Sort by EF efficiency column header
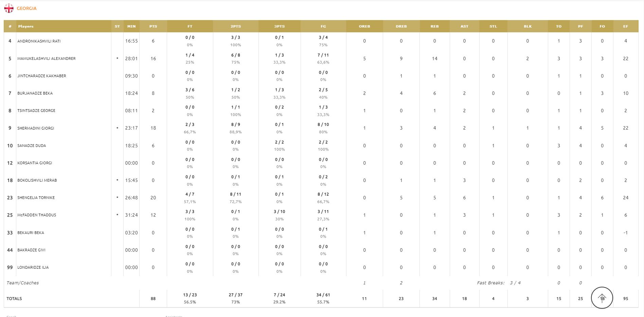 (625, 26)
